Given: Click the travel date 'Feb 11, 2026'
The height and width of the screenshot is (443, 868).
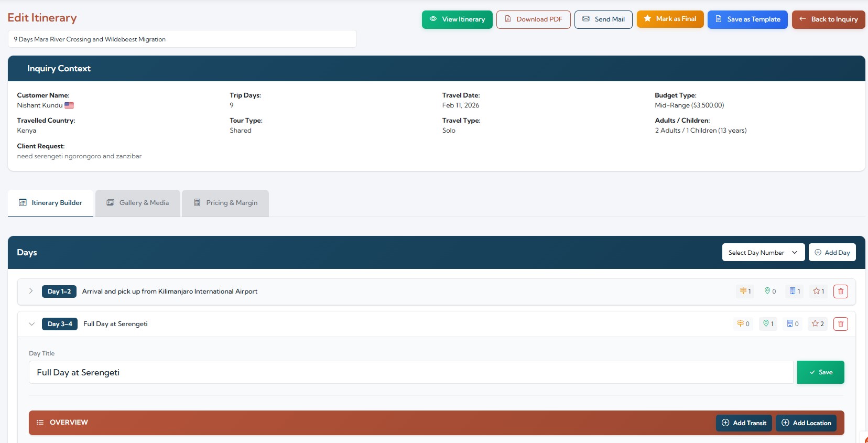Looking at the screenshot, I should [x=461, y=105].
